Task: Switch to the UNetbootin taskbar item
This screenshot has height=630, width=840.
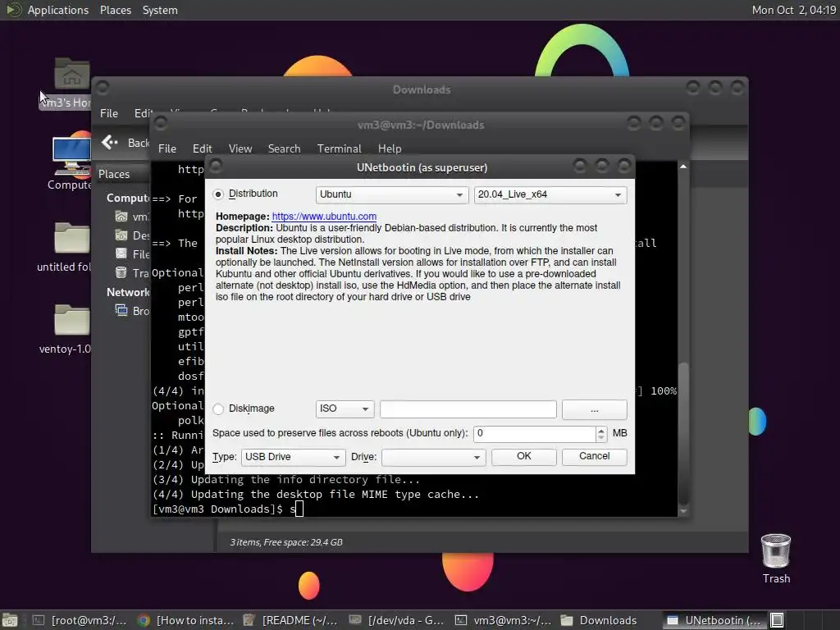Action: pos(714,620)
